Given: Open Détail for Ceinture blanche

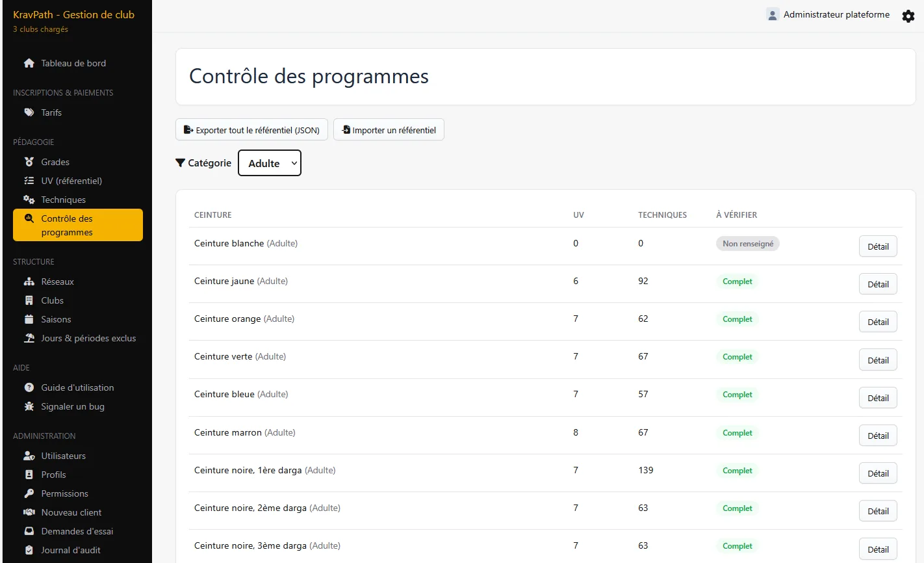Looking at the screenshot, I should click(x=878, y=246).
